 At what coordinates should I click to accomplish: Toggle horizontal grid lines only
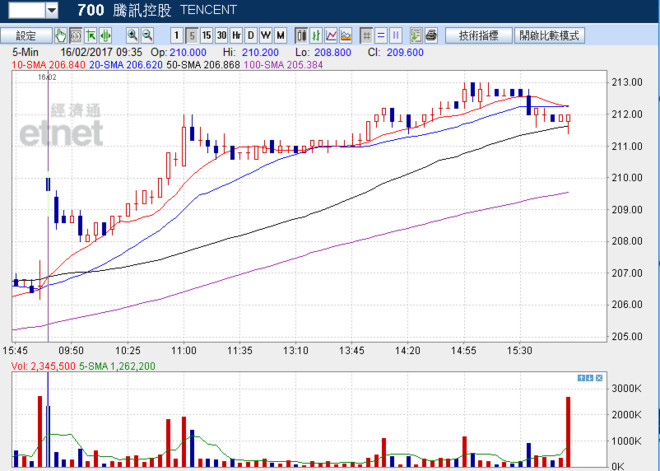coord(381,36)
